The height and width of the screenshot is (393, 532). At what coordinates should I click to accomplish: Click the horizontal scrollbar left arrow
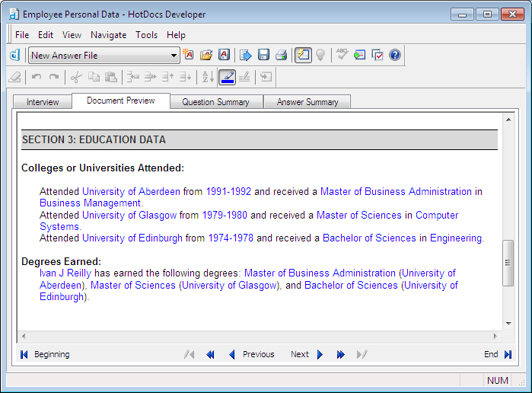pos(24,337)
